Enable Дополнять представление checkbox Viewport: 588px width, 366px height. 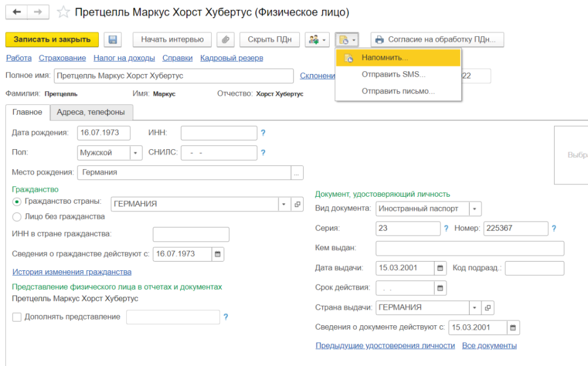[17, 317]
